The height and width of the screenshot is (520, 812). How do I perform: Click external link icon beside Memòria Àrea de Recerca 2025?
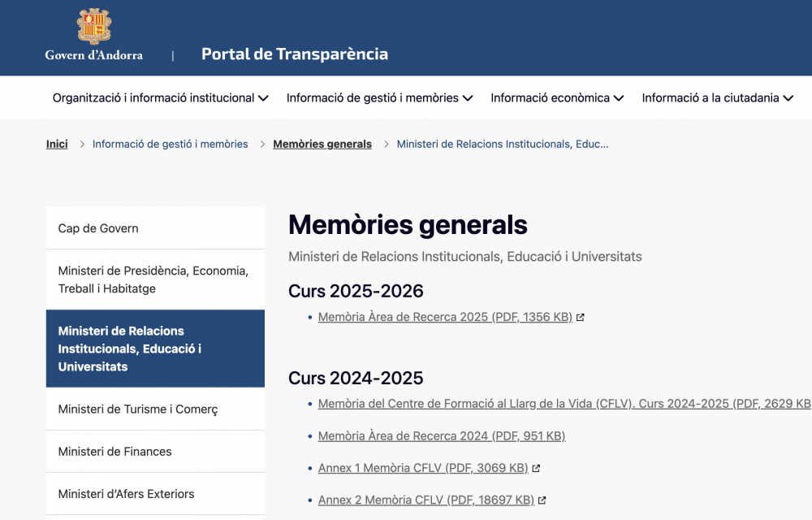(581, 318)
